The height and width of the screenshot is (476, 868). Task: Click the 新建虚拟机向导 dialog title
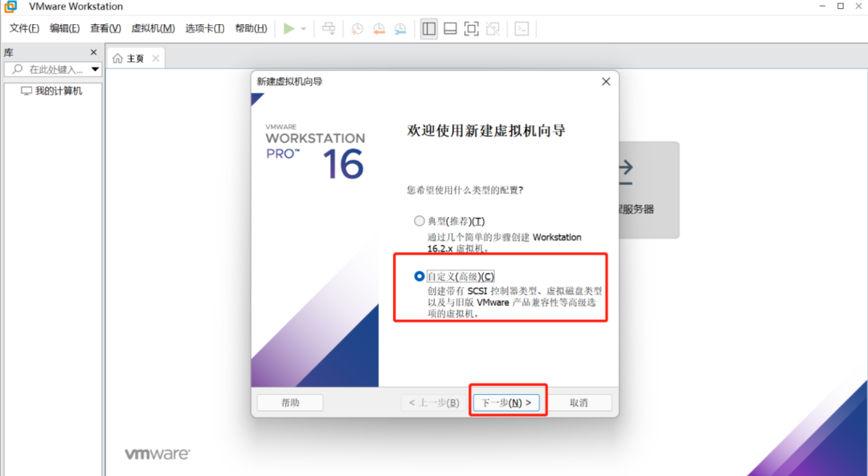click(289, 81)
